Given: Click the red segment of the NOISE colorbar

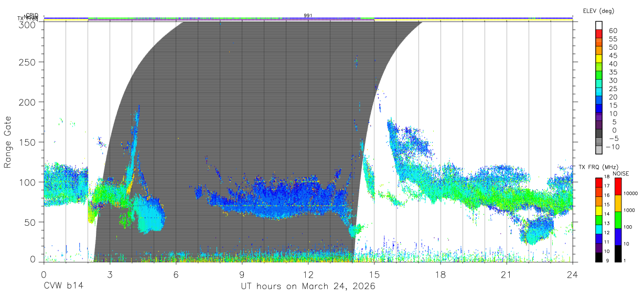Looking at the screenshot, I should point(618,186).
